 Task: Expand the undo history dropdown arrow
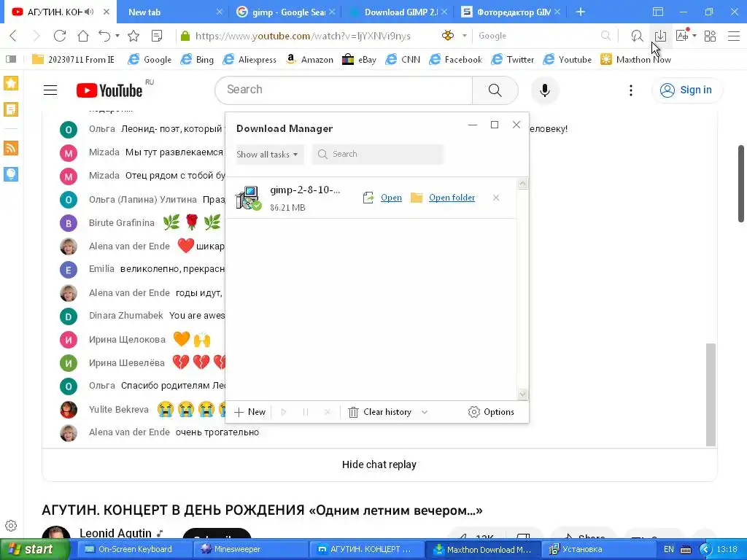click(x=117, y=36)
